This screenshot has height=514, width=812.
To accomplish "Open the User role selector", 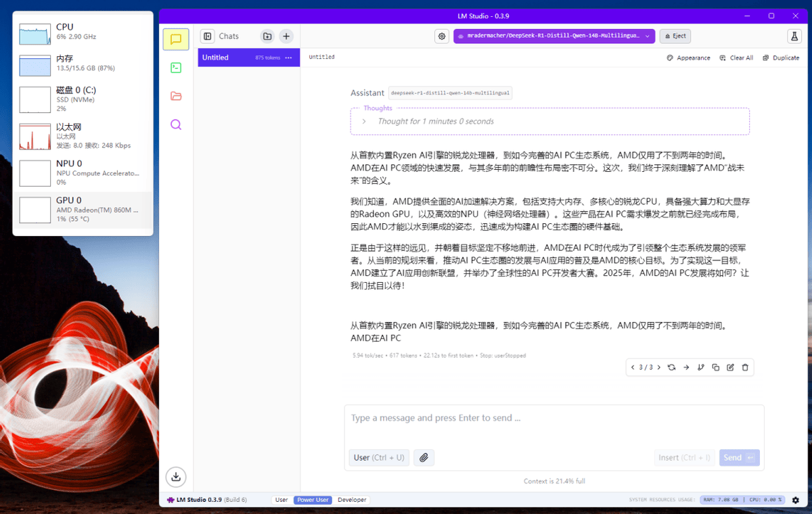I will [379, 458].
